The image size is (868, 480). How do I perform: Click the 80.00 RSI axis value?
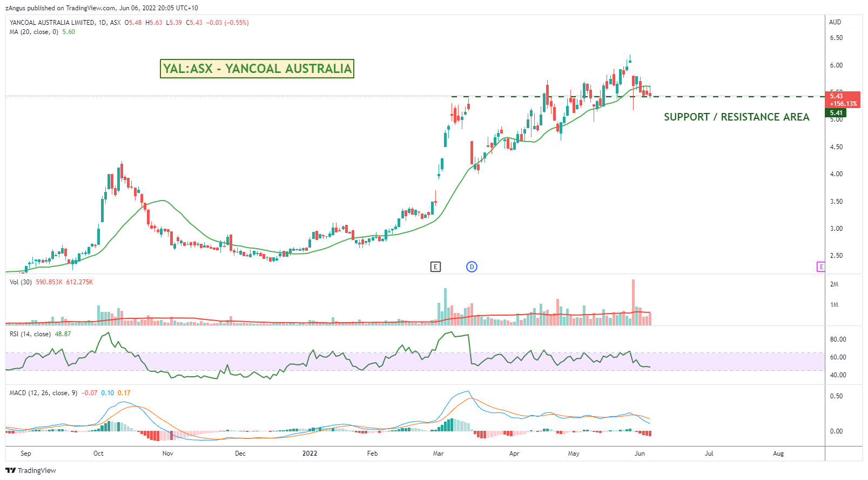point(838,339)
